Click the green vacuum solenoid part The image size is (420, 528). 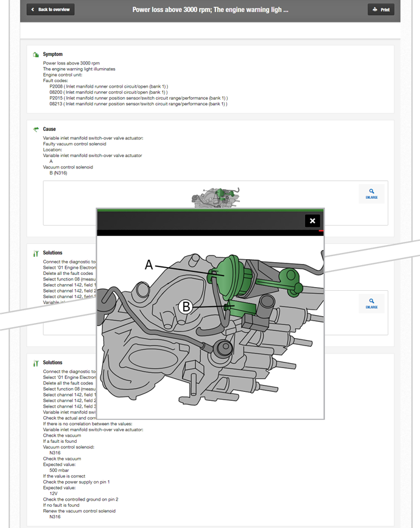(240, 308)
